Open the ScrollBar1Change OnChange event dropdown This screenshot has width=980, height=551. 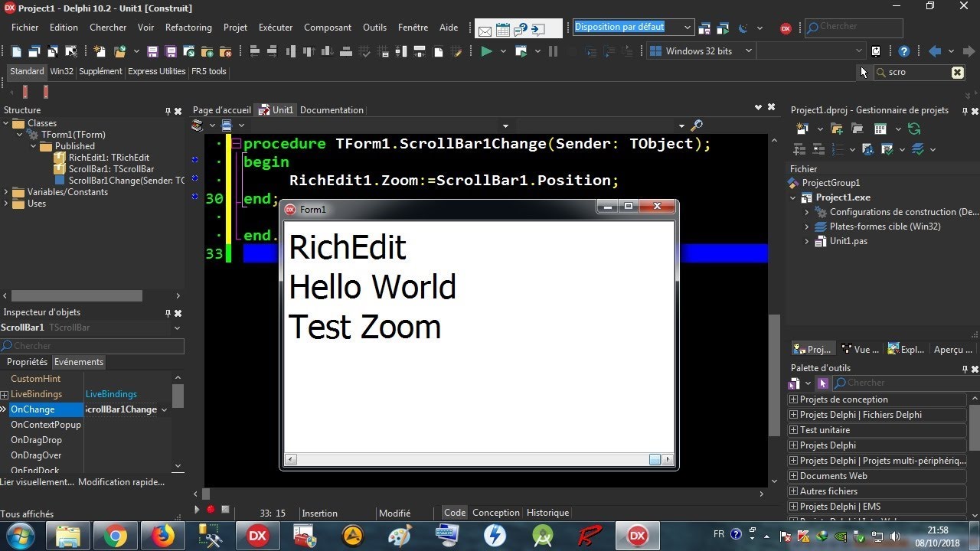164,410
